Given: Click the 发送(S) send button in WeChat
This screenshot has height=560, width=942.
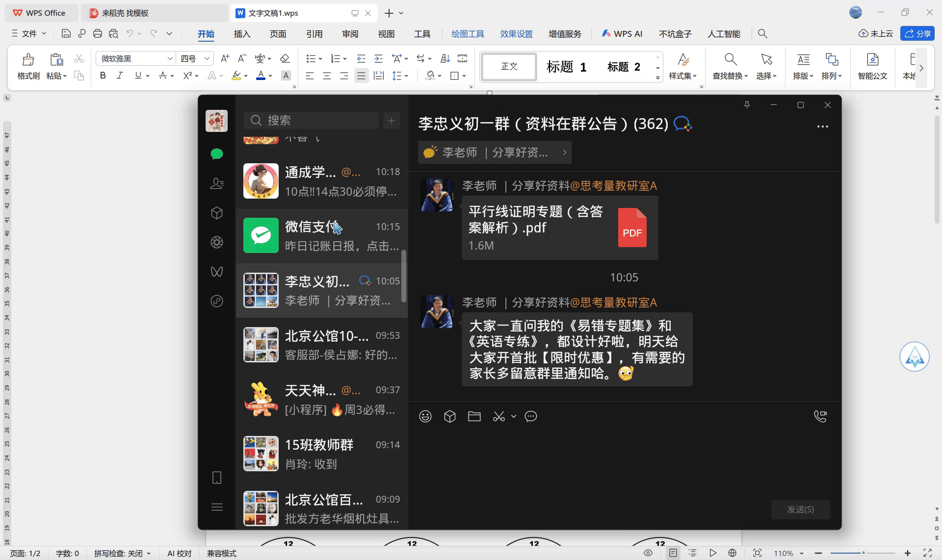Looking at the screenshot, I should [800, 509].
